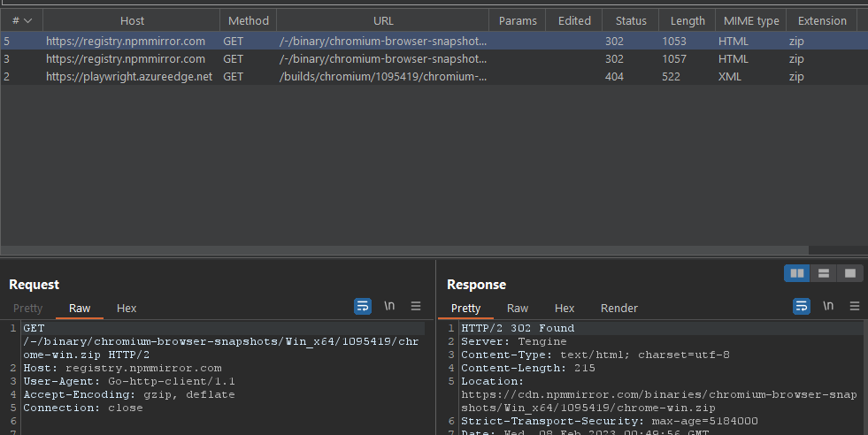The image size is (868, 435).
Task: Switch to stacked horizontal layout view
Action: click(824, 273)
